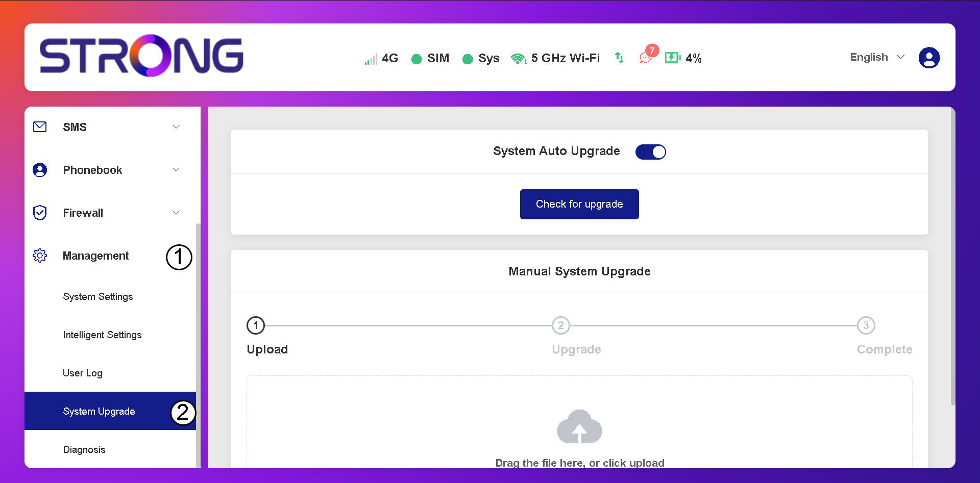This screenshot has width=980, height=483.
Task: Click the SMS envelope icon
Action: [x=40, y=127]
